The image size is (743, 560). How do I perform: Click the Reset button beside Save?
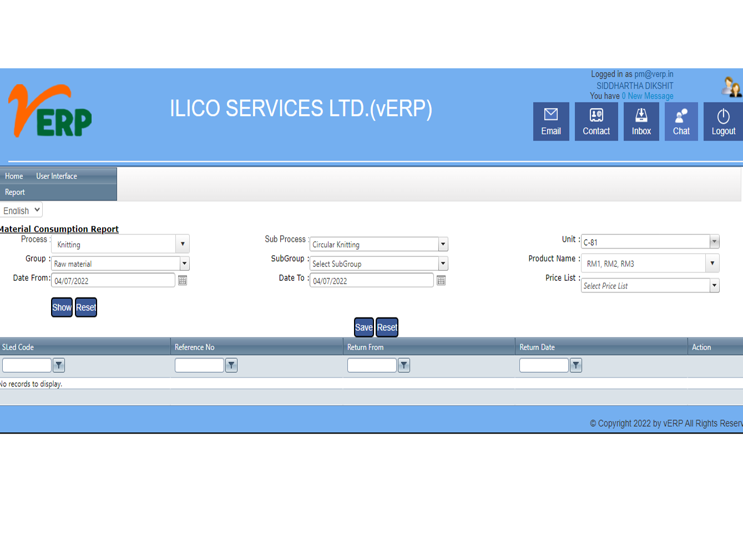[387, 327]
